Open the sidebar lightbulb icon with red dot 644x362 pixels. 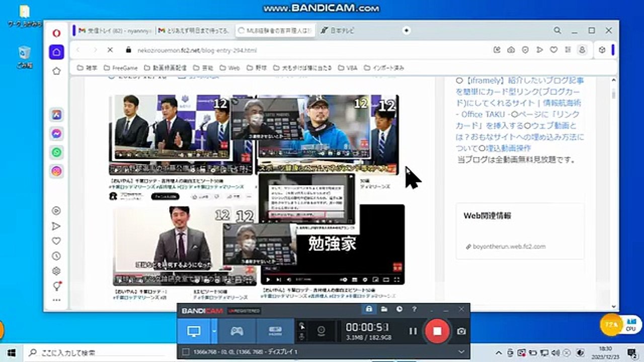(57, 286)
